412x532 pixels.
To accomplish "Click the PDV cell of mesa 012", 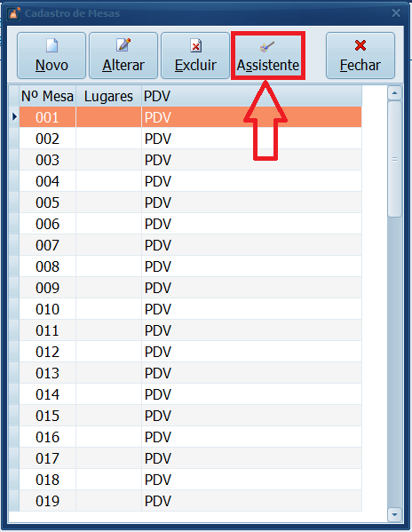I will 251,352.
